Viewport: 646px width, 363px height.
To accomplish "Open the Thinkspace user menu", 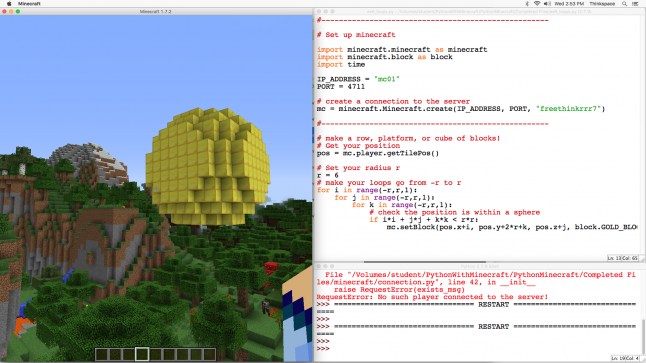I will [x=602, y=4].
